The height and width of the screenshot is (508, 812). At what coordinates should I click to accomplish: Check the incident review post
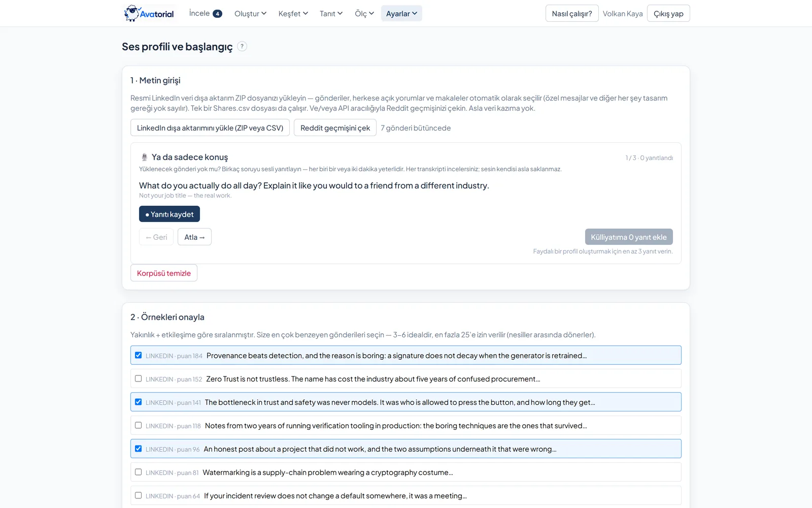pyautogui.click(x=138, y=495)
